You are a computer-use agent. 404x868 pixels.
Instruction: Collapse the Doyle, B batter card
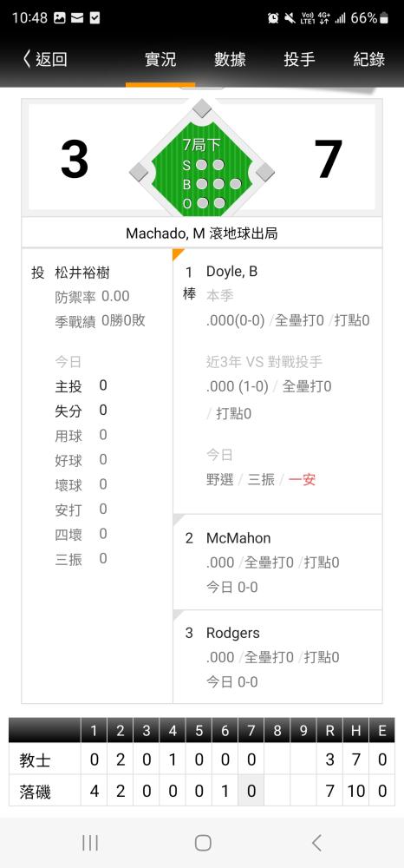point(277,381)
